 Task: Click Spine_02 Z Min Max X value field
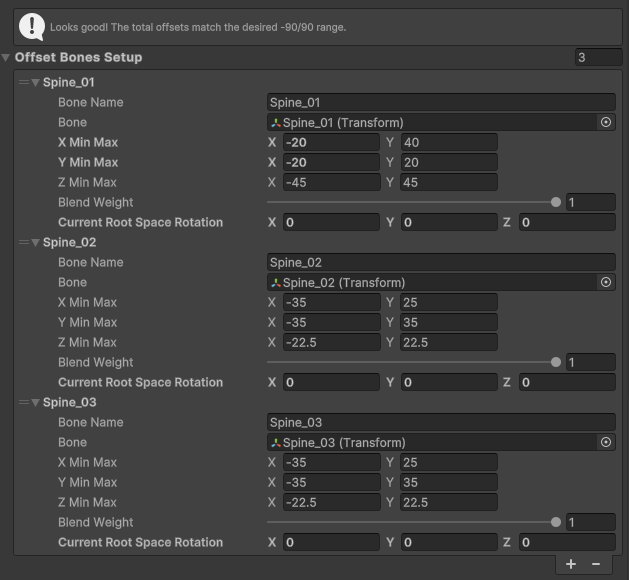click(332, 342)
